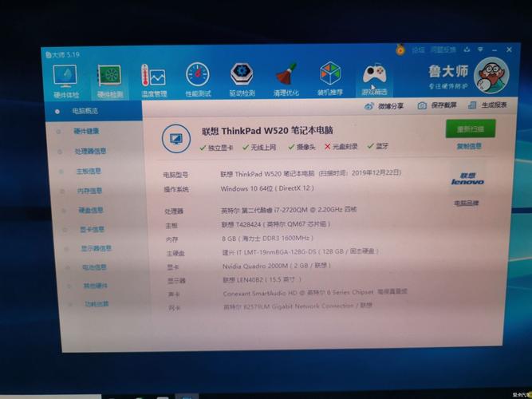This screenshot has width=532, height=399.
Task: Select 主板信息 in the sidebar
Action: point(89,171)
